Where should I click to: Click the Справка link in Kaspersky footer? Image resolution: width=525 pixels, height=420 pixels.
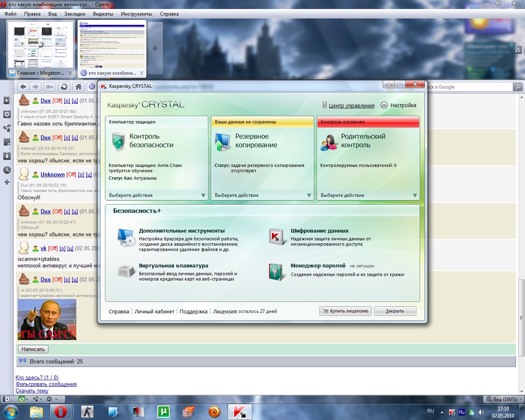119,311
